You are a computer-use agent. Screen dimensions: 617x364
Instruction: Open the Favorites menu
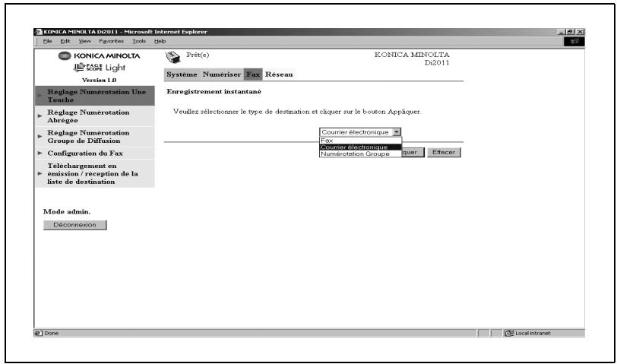click(x=112, y=41)
